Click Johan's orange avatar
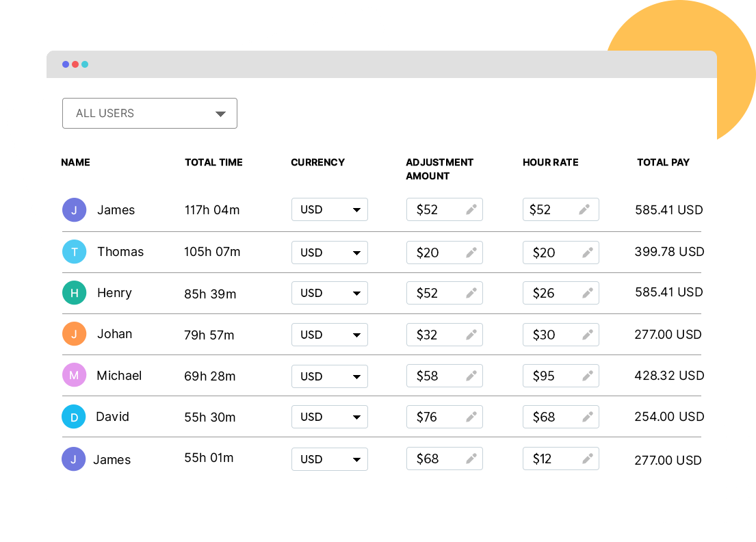The image size is (756, 542). 74,334
